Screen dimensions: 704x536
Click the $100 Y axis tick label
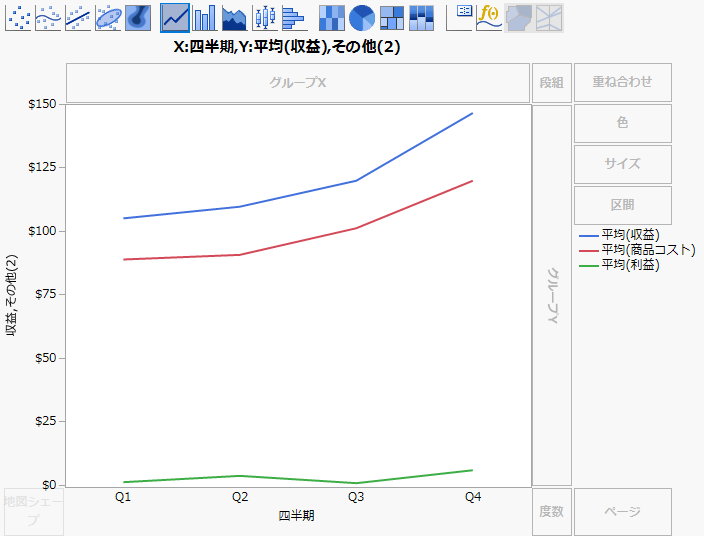42,231
